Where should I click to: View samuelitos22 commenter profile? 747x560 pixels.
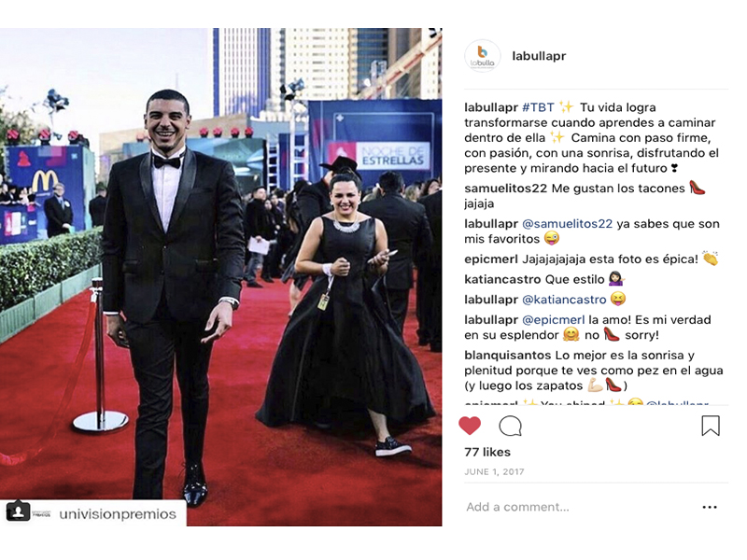tap(505, 189)
